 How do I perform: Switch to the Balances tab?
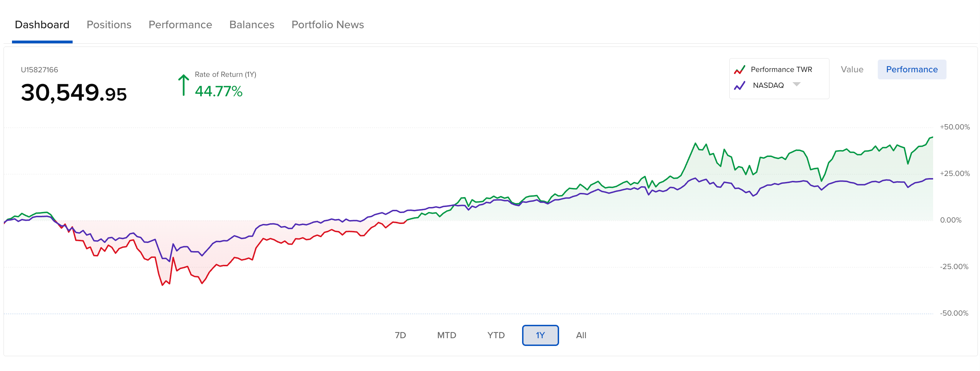[251, 25]
